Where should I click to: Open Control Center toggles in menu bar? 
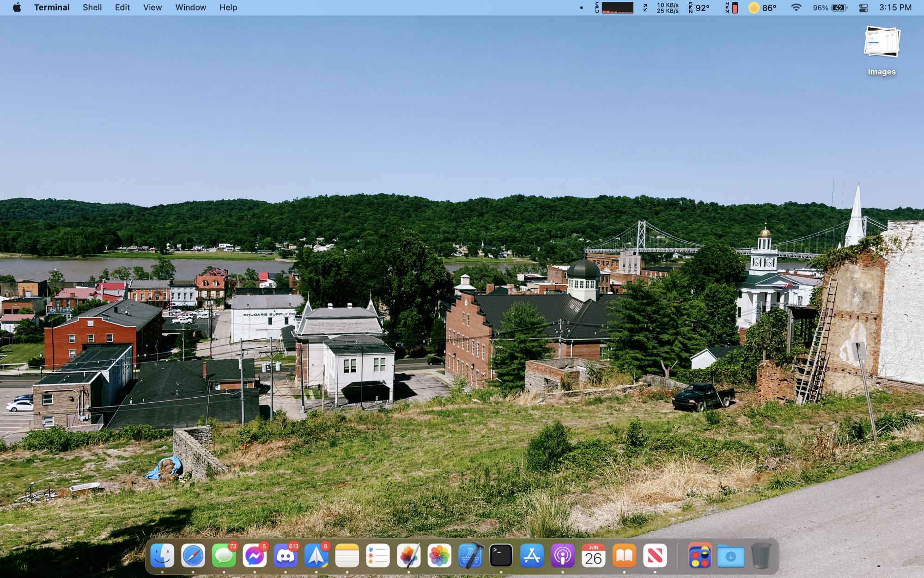point(863,8)
